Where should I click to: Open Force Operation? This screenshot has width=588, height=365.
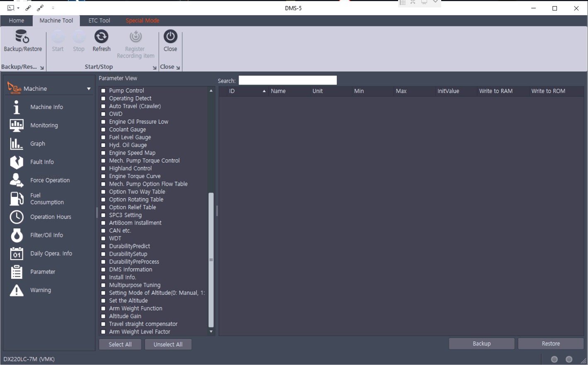click(x=50, y=180)
